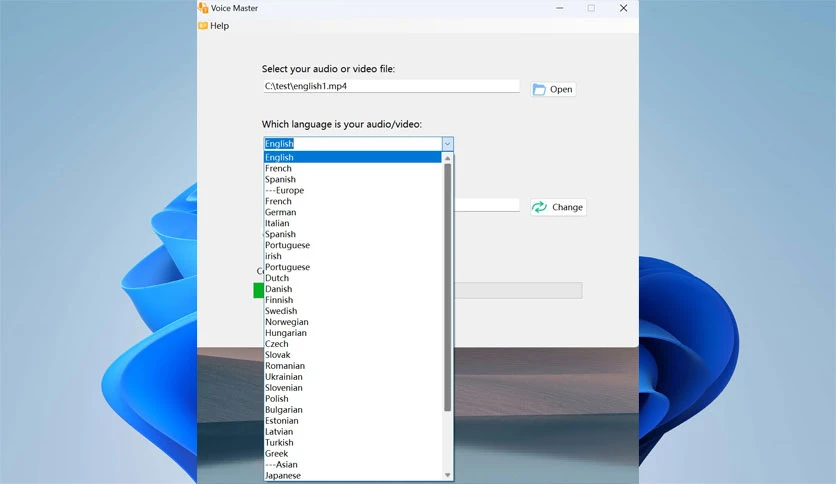Close the Voice Master window
Viewport: 836px width, 484px height.
coord(623,8)
